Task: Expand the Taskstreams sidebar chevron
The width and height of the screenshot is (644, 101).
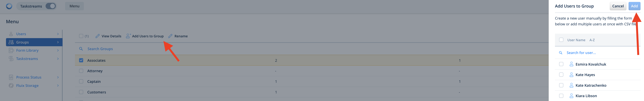Action: pyautogui.click(x=58, y=59)
